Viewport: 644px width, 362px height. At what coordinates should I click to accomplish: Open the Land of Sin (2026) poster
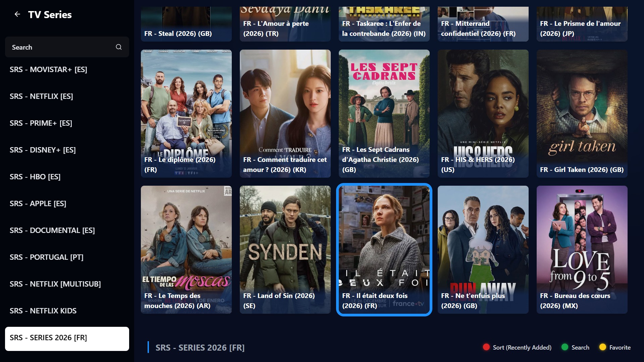(x=285, y=250)
